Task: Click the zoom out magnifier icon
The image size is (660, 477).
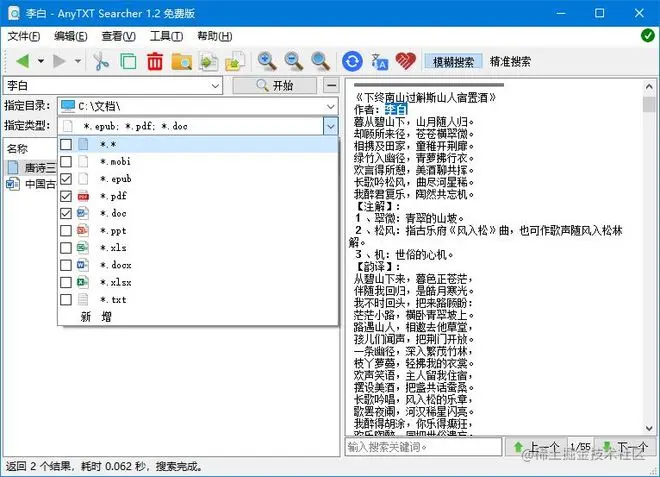Action: tap(293, 61)
